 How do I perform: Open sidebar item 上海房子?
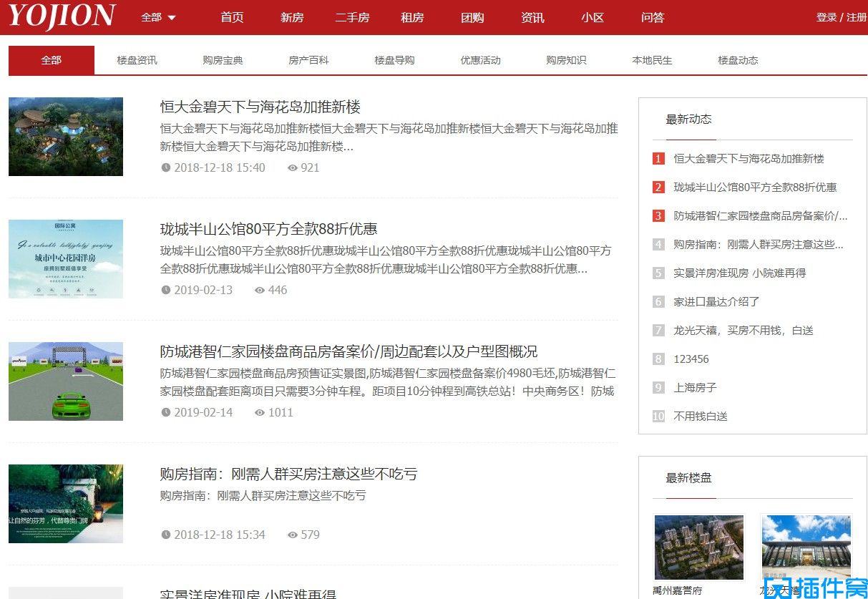(695, 388)
